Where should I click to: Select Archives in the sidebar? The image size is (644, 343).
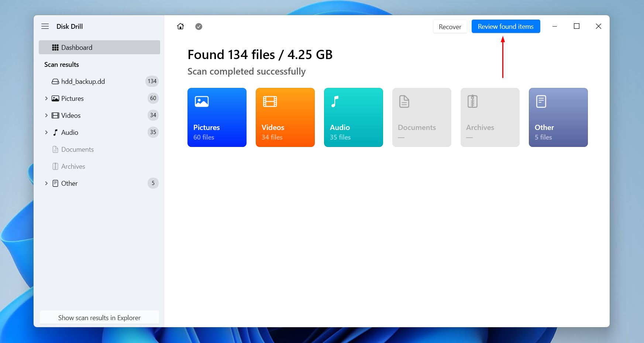pos(73,166)
